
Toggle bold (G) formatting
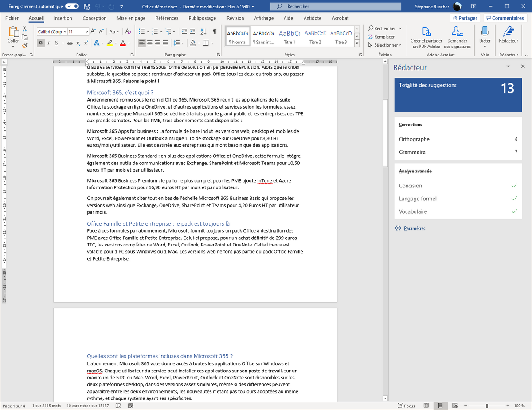[41, 43]
